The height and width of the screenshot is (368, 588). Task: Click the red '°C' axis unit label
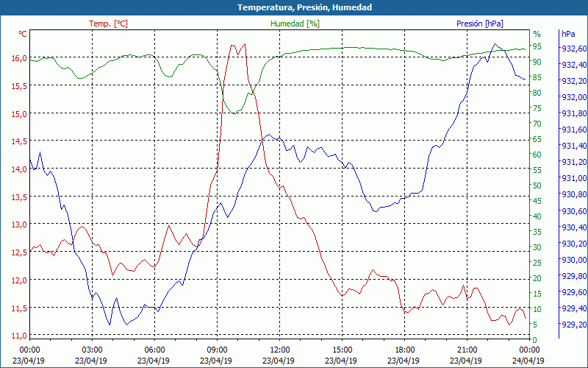(x=23, y=34)
